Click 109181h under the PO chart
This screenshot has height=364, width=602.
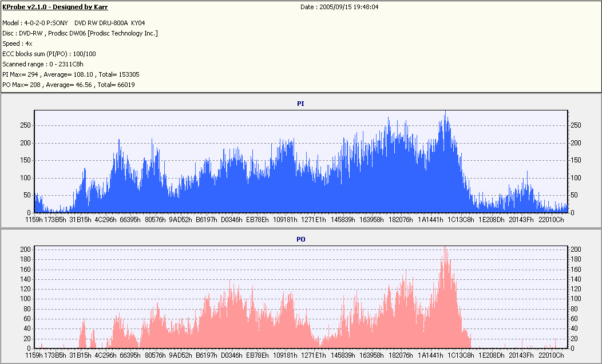pos(285,355)
